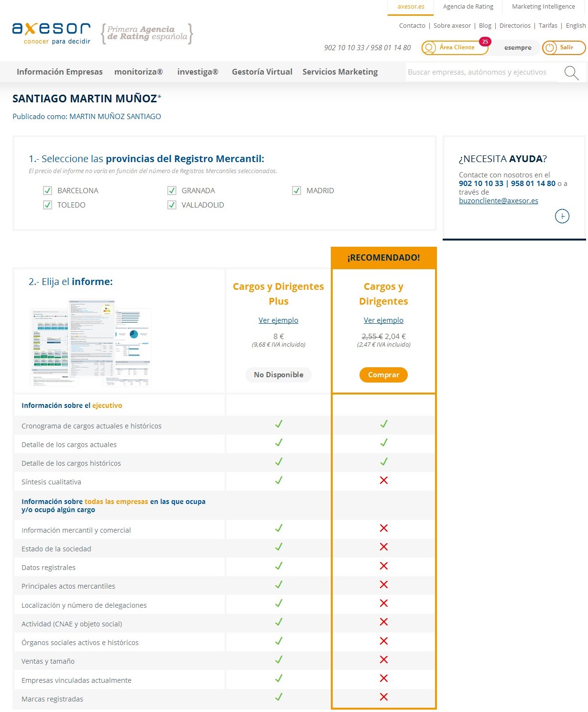Switch language to English
Image resolution: width=588 pixels, height=712 pixels.
(576, 26)
